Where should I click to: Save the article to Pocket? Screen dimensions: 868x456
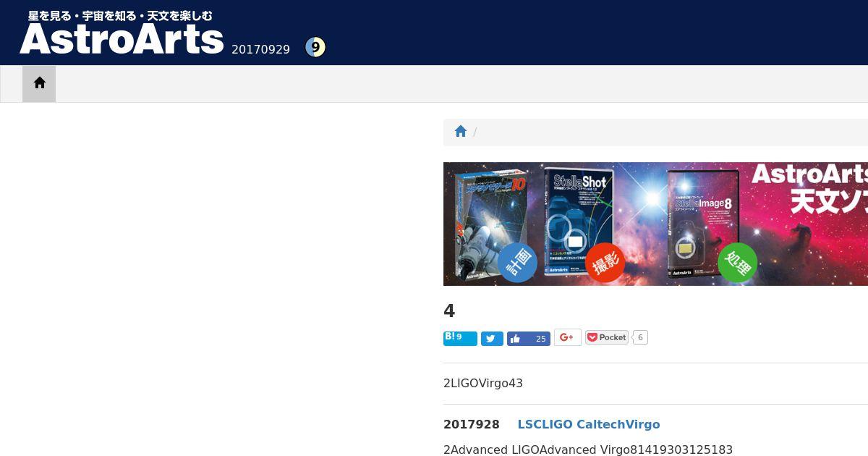(x=607, y=337)
